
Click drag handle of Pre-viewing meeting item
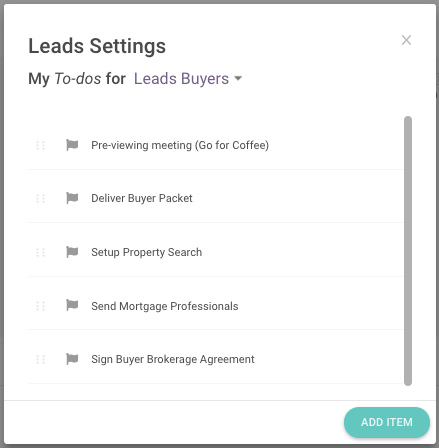40,145
